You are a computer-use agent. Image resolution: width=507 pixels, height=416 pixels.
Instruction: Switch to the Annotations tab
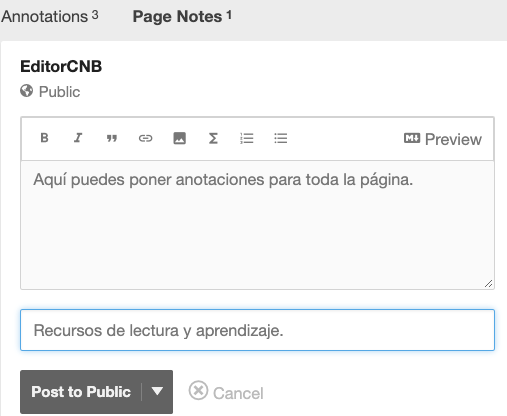coord(50,16)
